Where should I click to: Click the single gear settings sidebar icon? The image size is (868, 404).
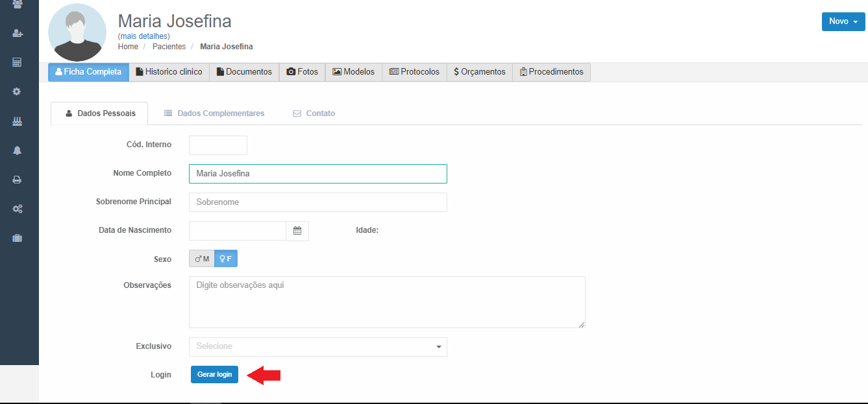click(18, 91)
